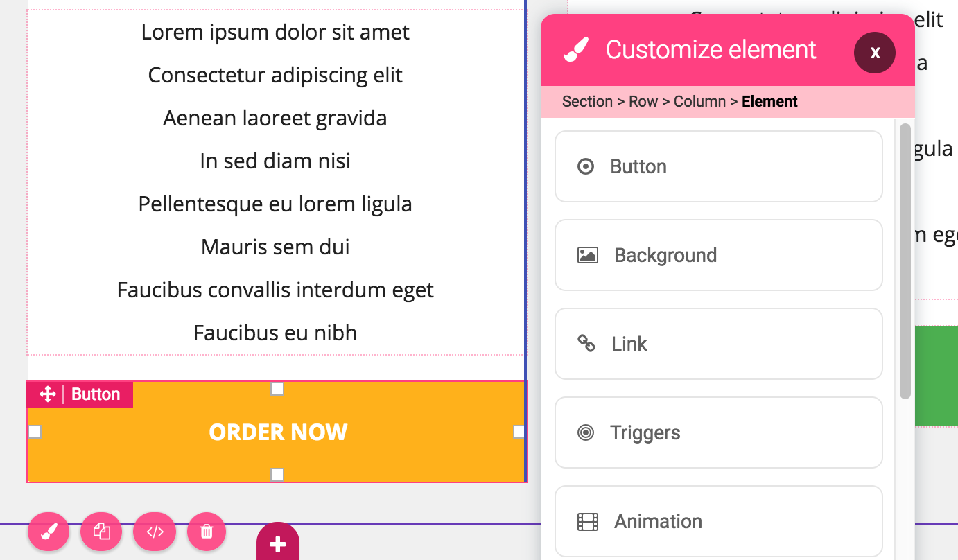Image resolution: width=958 pixels, height=560 pixels.
Task: Expand the Animation settings section
Action: click(718, 521)
